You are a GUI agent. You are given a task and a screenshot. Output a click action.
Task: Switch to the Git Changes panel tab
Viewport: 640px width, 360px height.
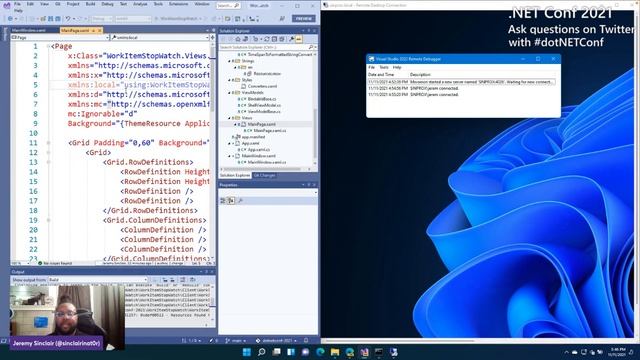(x=264, y=176)
